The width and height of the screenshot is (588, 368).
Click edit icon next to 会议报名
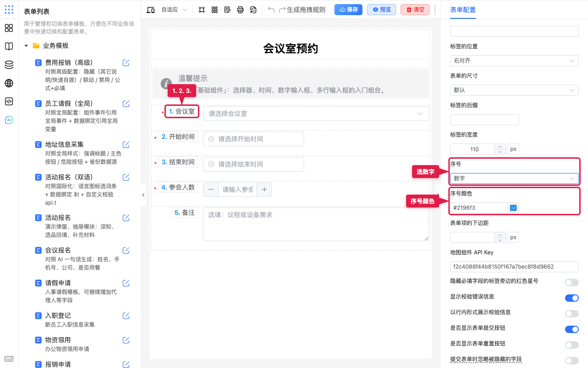[126, 251]
